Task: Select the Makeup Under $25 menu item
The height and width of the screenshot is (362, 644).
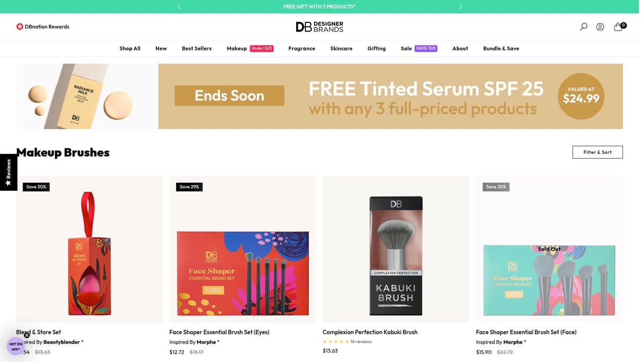Action: coord(250,48)
